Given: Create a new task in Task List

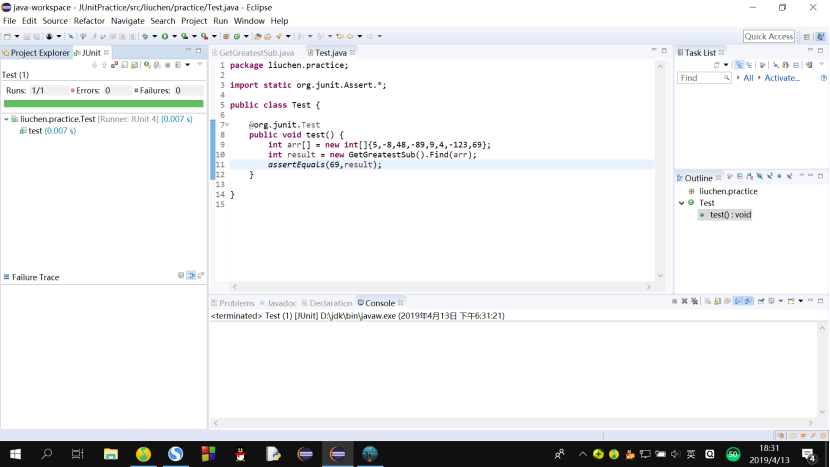Looking at the screenshot, I should click(717, 65).
